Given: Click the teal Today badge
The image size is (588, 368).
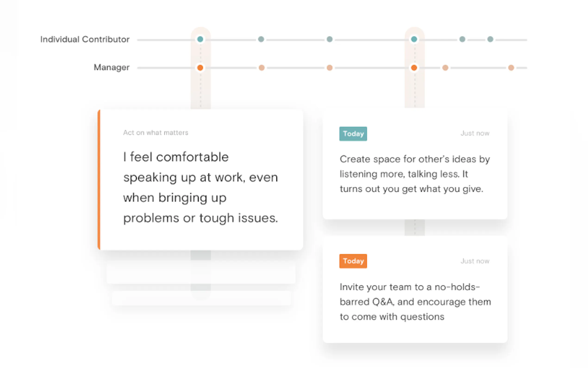Looking at the screenshot, I should [353, 134].
